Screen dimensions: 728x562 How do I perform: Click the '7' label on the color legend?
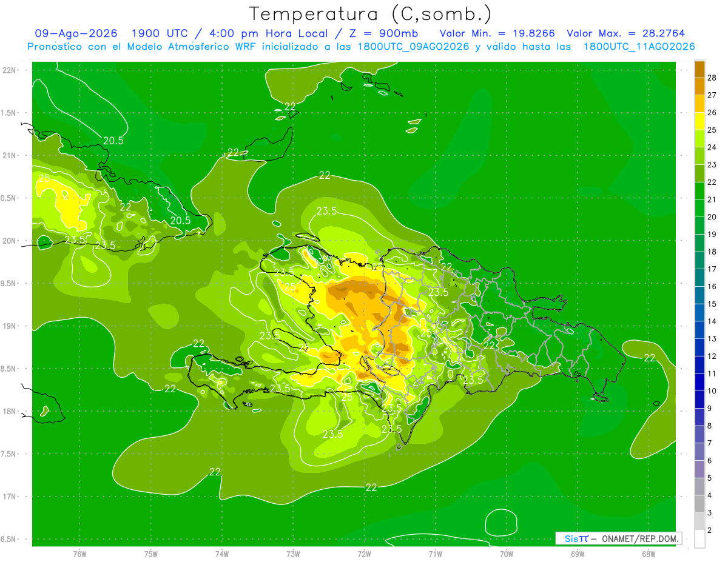[x=710, y=444]
